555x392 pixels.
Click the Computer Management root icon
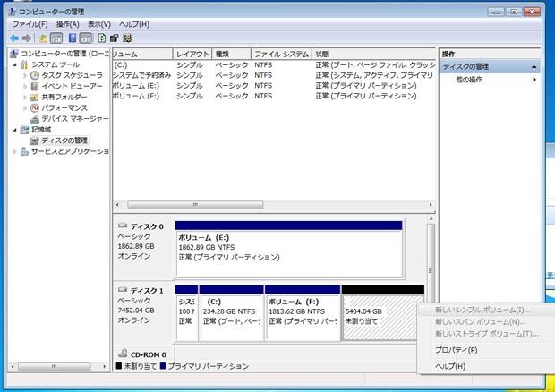(14, 54)
